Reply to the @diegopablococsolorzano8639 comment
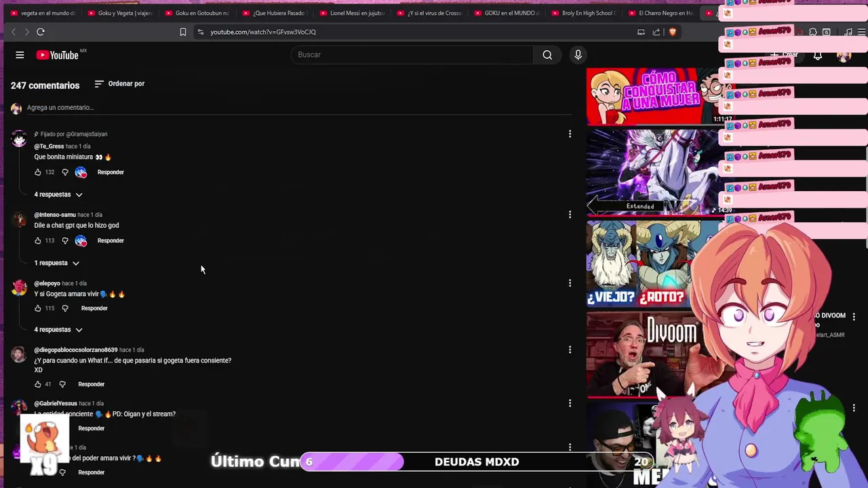Viewport: 868px width, 488px height. (92, 384)
